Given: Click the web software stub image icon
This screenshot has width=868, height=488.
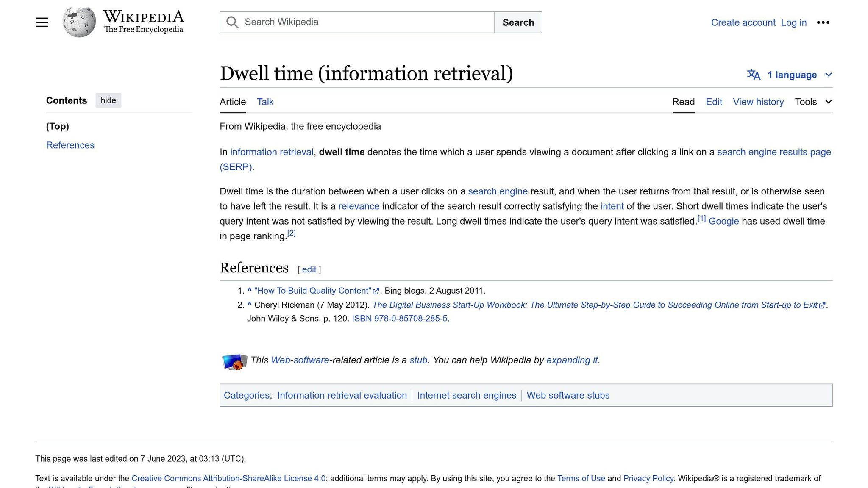Looking at the screenshot, I should (x=234, y=361).
